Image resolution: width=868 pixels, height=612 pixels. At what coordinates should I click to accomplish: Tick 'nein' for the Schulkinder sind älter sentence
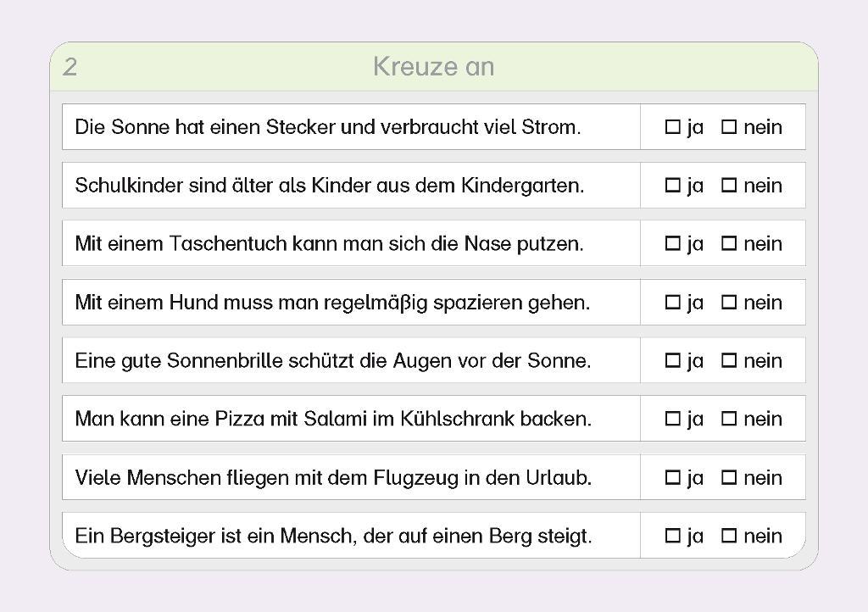coord(729,186)
